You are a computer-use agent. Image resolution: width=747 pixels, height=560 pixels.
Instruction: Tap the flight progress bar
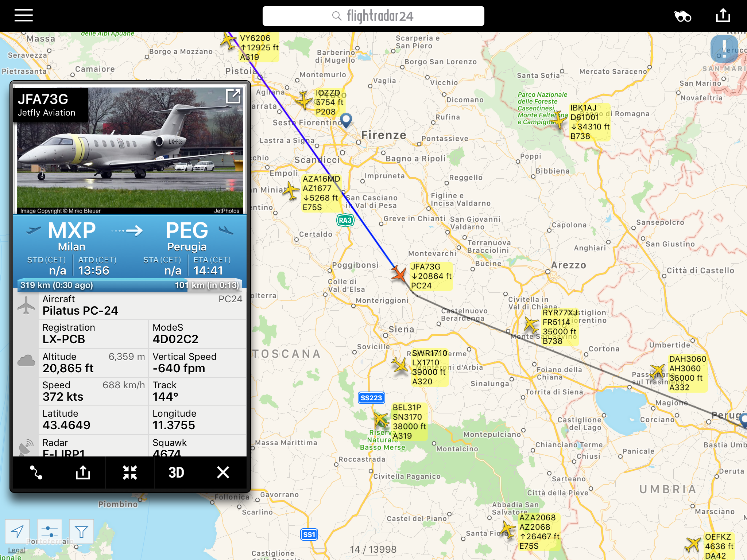click(x=130, y=285)
